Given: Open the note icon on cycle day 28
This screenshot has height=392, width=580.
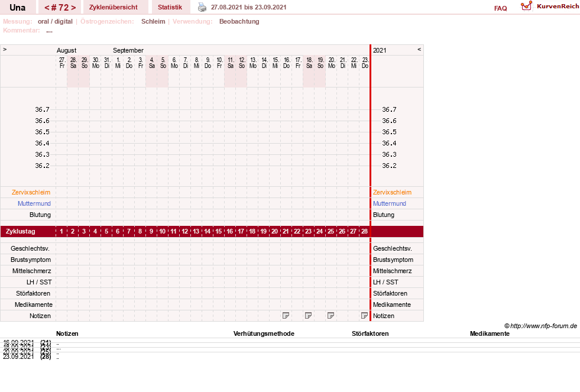Looking at the screenshot, I should (x=364, y=316).
